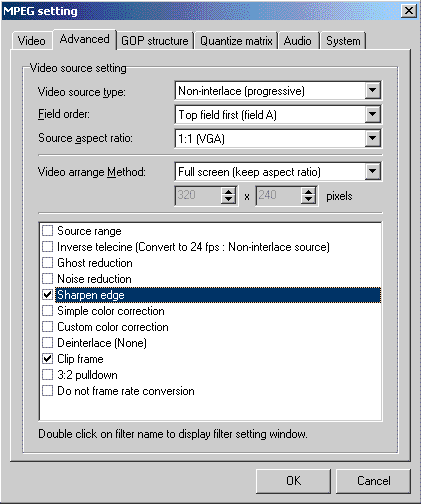Tick the 3:2 pulldown checkbox

coord(47,375)
